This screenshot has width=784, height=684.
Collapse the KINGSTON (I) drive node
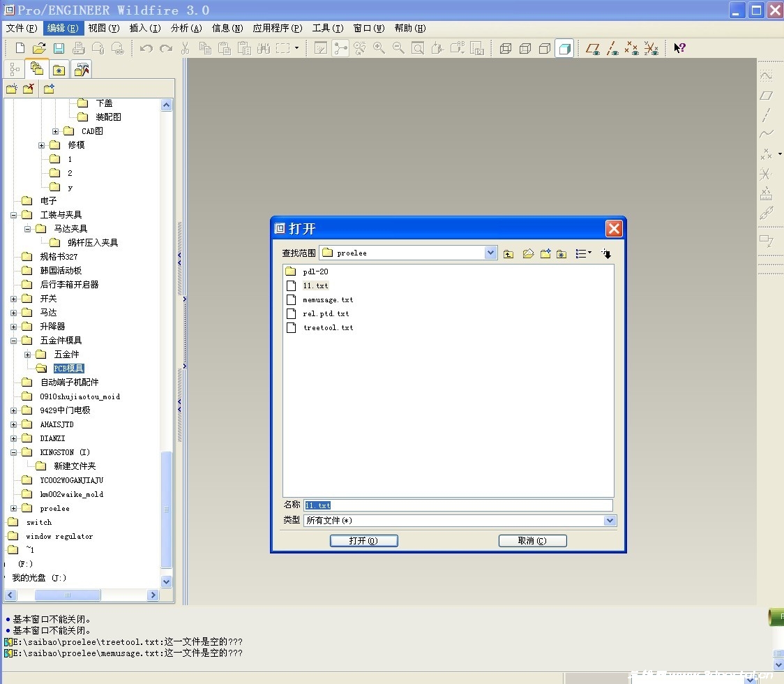point(13,452)
